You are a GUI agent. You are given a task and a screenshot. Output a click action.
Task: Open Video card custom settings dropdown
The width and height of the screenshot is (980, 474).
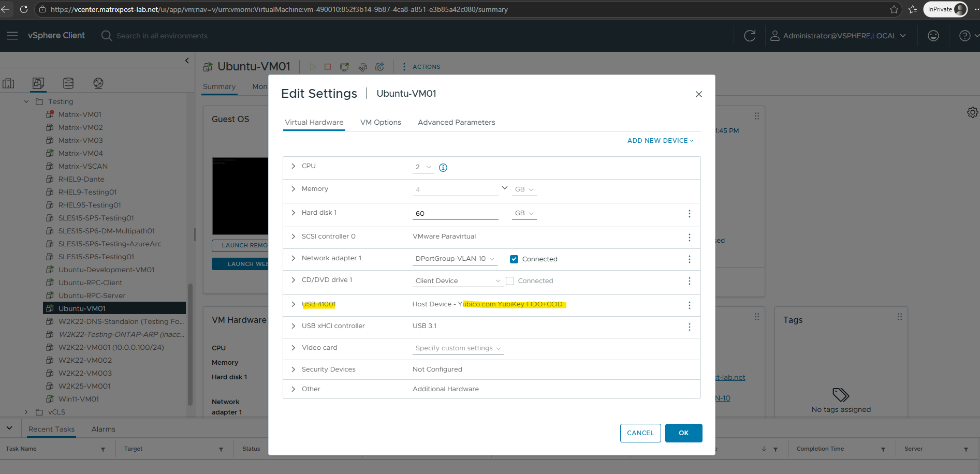click(x=458, y=348)
